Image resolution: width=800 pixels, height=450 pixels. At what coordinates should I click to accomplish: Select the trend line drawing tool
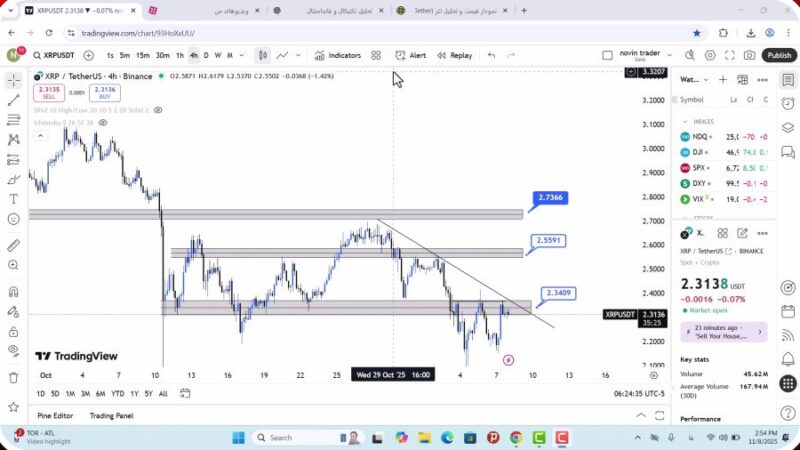[13, 100]
